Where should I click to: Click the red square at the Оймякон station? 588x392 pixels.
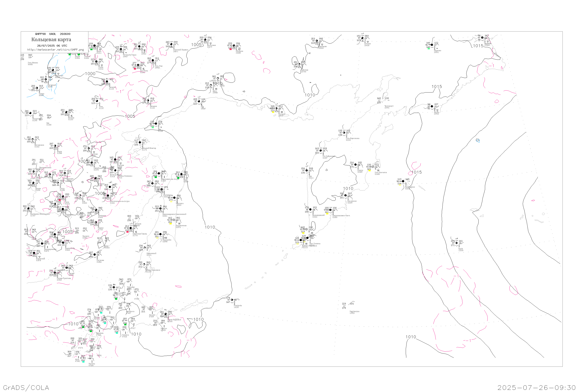point(230,49)
